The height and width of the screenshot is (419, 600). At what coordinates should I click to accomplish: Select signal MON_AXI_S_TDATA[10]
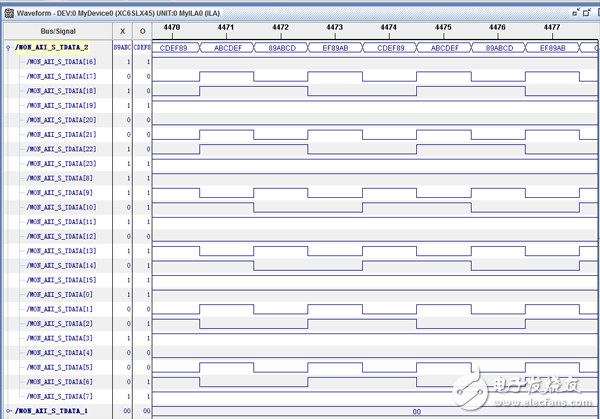[61, 207]
